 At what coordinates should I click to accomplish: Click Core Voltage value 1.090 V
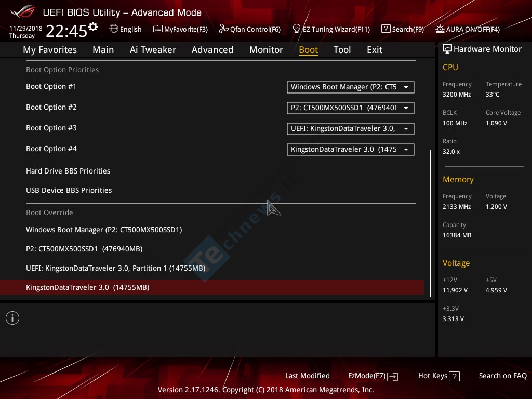click(496, 123)
